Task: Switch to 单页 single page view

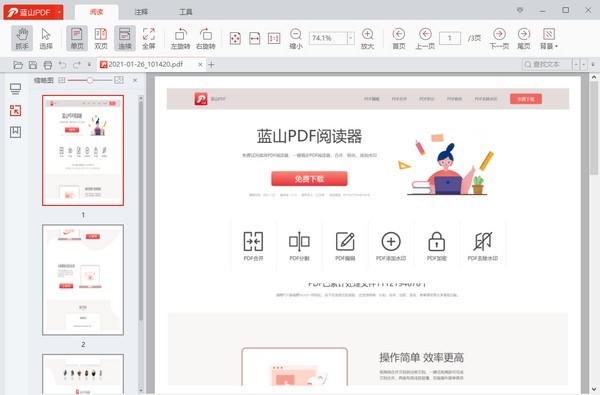Action: tap(77, 38)
